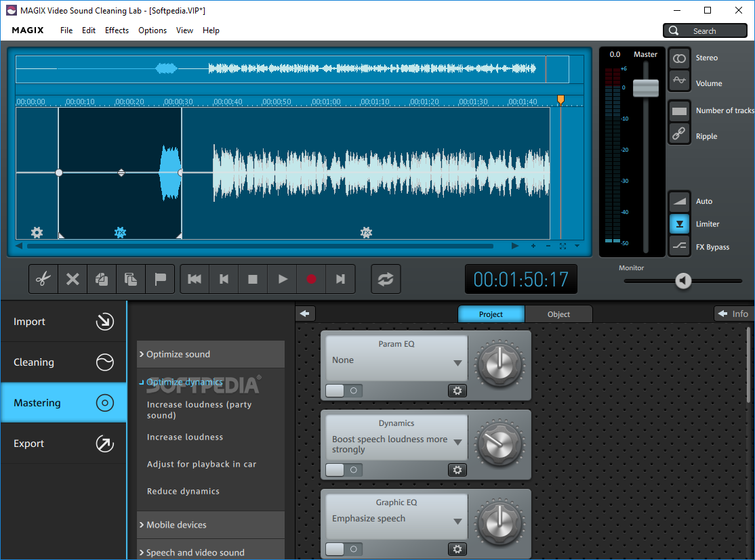Open Dynamics settings gear

point(457,470)
